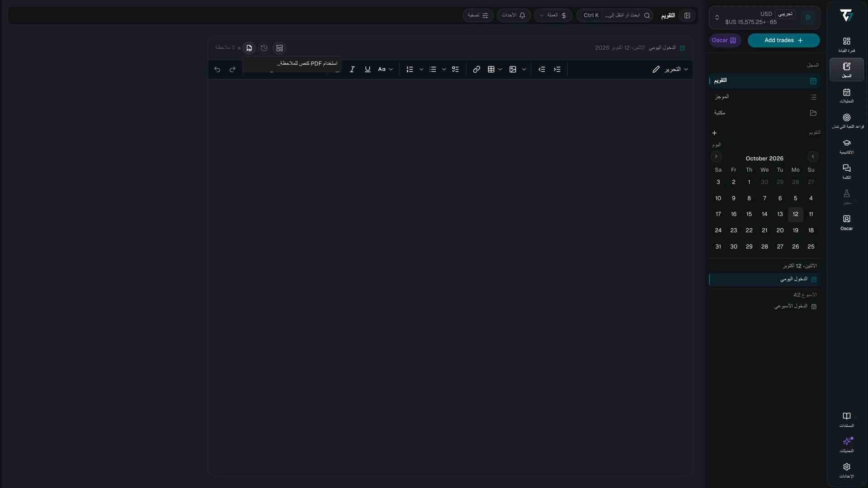Expand table options arrow
The image size is (868, 488).
(x=500, y=70)
